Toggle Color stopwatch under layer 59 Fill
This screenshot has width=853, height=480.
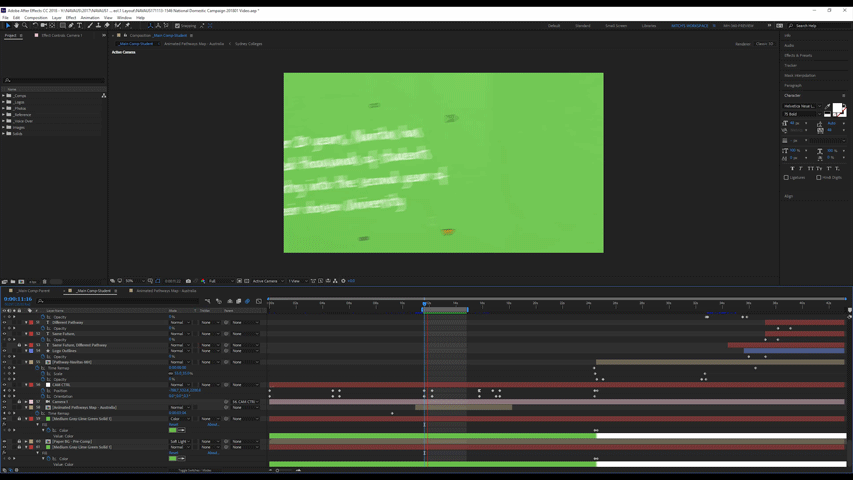pyautogui.click(x=48, y=430)
